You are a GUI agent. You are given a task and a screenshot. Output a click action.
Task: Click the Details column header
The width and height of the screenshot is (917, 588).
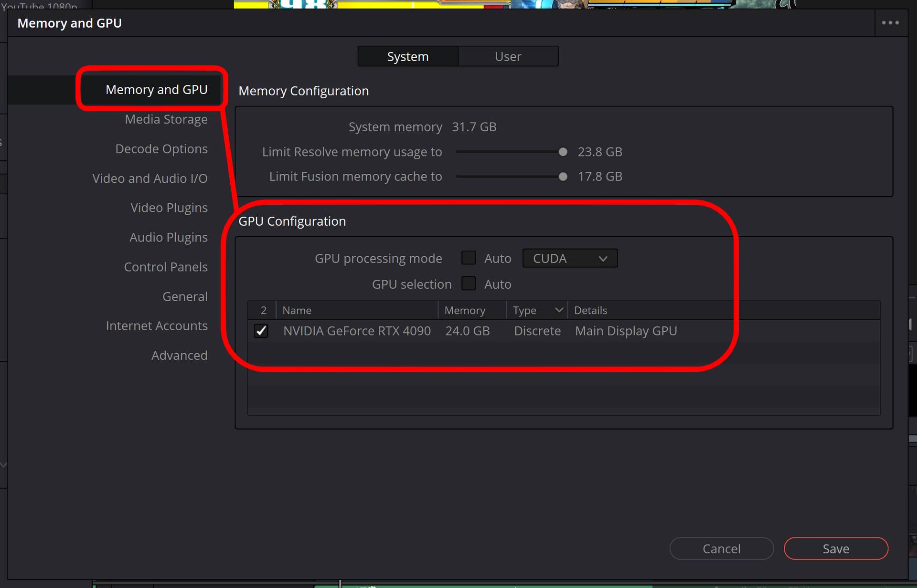click(x=724, y=310)
